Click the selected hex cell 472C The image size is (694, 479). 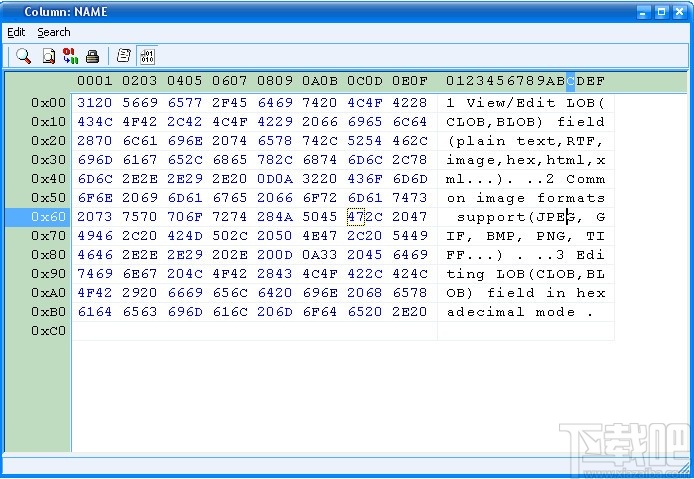tap(364, 217)
